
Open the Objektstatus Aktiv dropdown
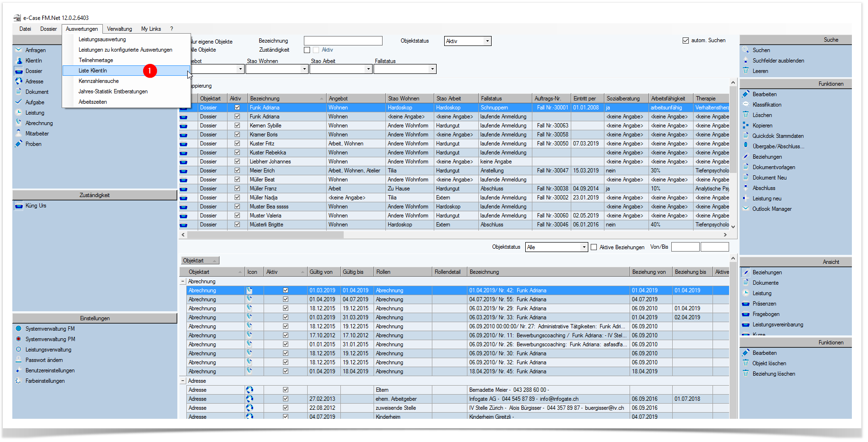(x=487, y=41)
